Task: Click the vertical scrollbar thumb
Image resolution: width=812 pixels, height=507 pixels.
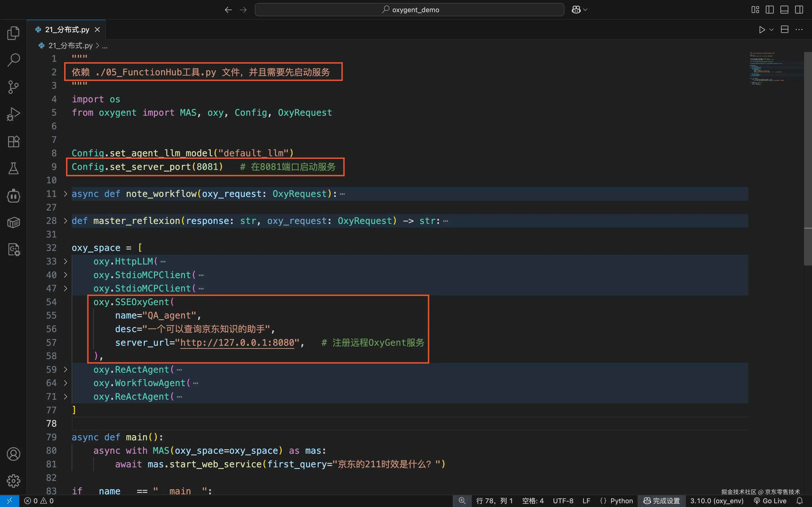Action: [808, 157]
